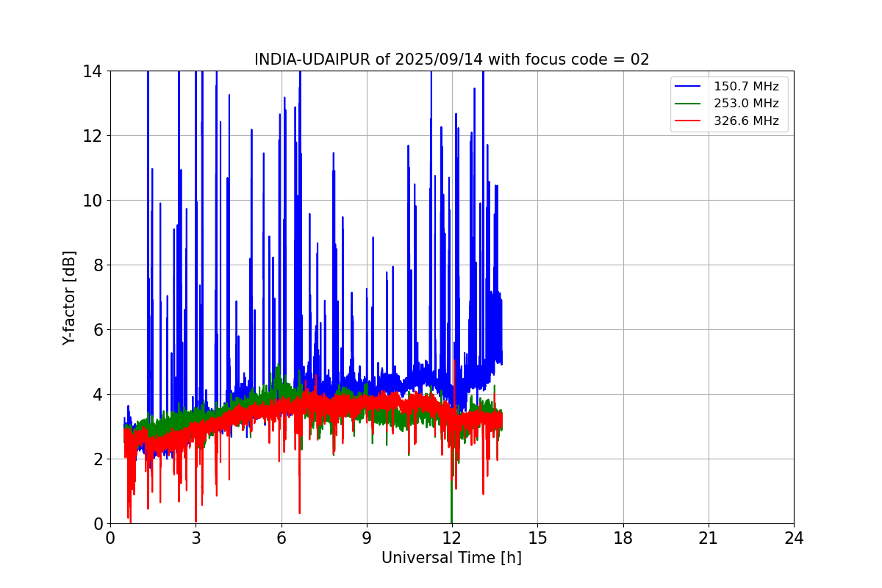Click the plot title mentioning INDIA-UDAIPUR
Viewport: 882px width, 588px height.
pyautogui.click(x=451, y=60)
